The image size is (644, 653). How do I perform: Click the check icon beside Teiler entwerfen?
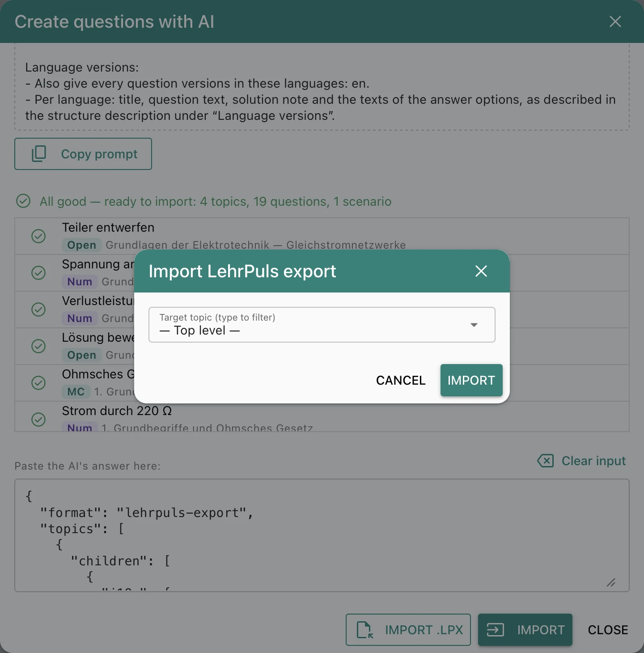coord(38,236)
